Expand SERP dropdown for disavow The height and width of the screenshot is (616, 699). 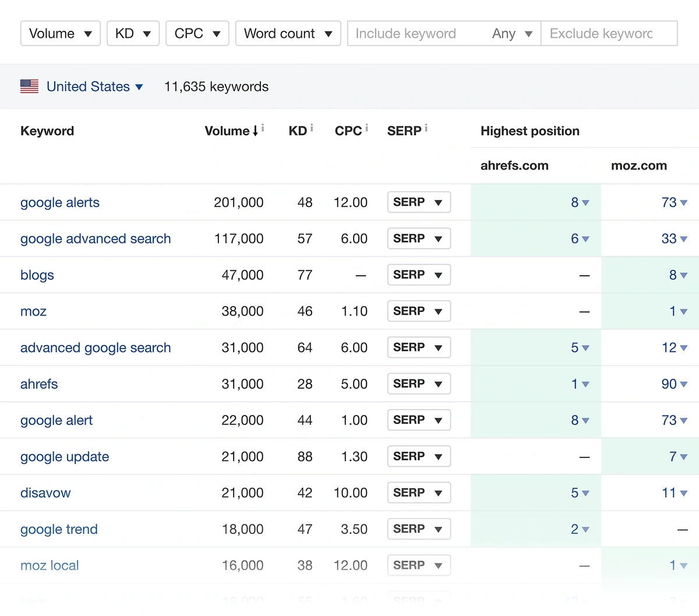419,492
